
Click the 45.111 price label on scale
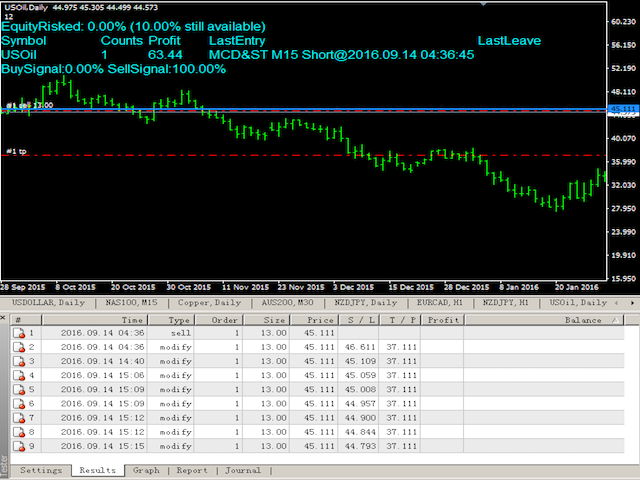622,108
